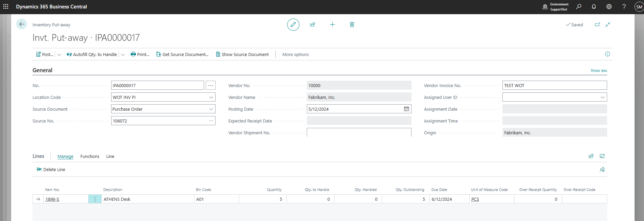Click the Post... action
This screenshot has width=644, height=221.
click(x=45, y=54)
